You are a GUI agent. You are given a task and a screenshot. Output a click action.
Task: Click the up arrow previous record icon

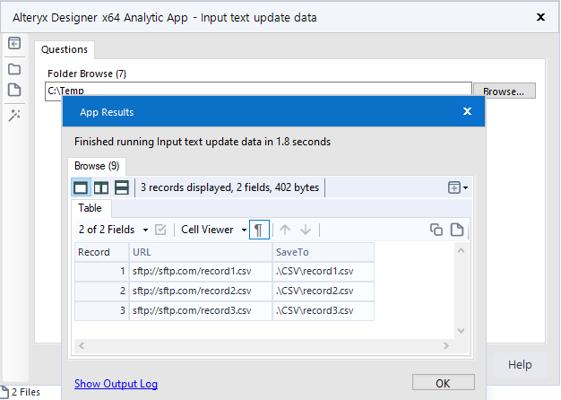coord(285,230)
